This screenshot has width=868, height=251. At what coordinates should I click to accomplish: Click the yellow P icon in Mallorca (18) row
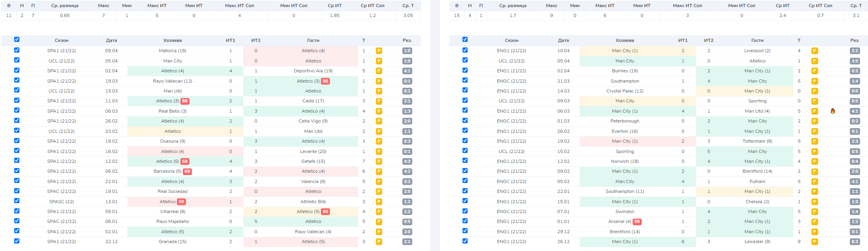pos(379,51)
